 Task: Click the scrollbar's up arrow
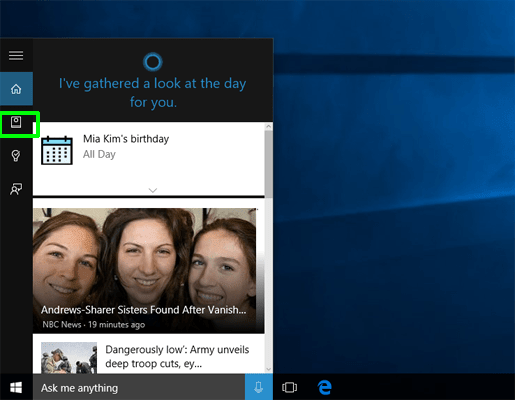pyautogui.click(x=269, y=126)
